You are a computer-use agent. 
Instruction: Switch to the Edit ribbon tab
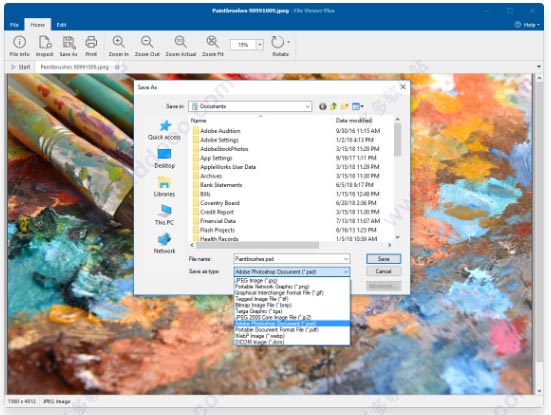(x=61, y=25)
